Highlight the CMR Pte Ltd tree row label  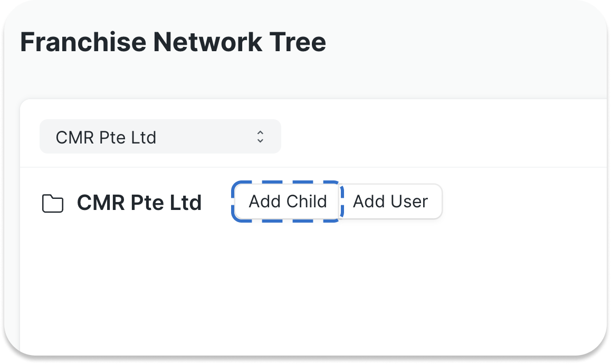[139, 203]
